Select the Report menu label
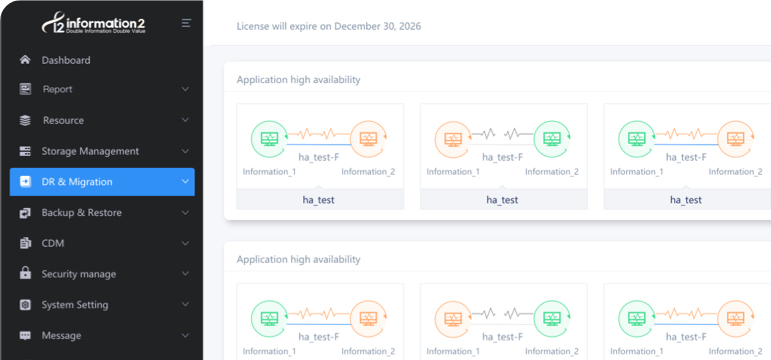771x360 pixels. (58, 89)
